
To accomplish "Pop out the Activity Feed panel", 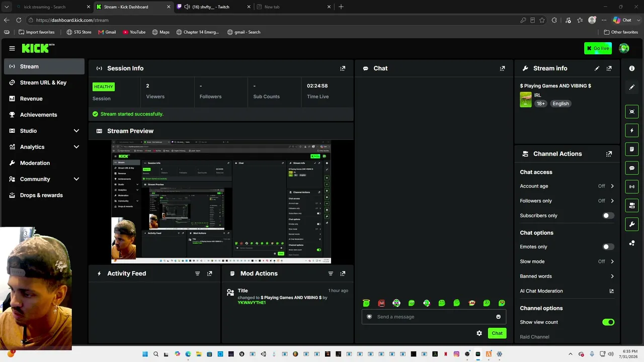I will click(x=210, y=274).
